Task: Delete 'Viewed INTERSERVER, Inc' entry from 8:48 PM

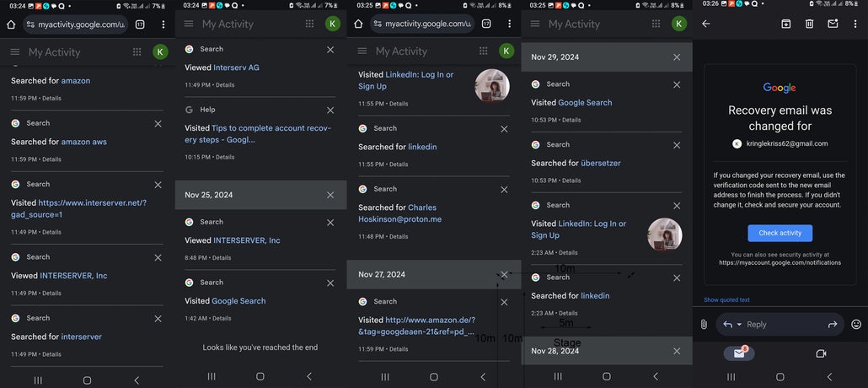Action: (330, 223)
